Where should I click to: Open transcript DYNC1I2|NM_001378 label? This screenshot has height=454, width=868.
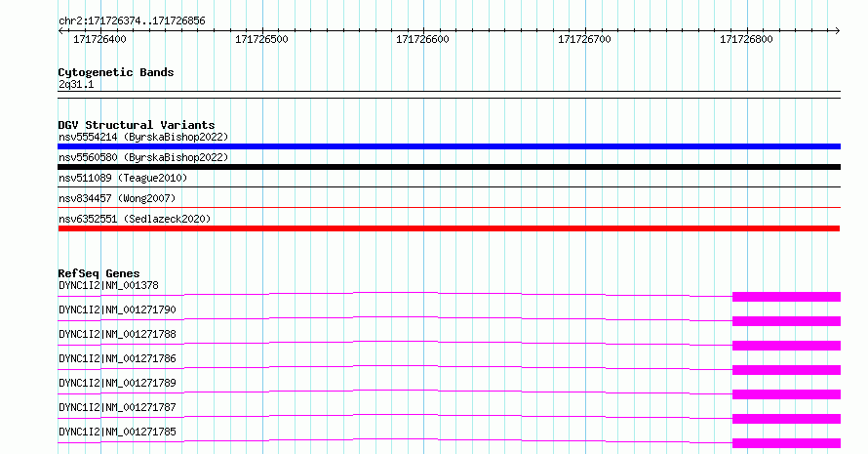point(108,285)
